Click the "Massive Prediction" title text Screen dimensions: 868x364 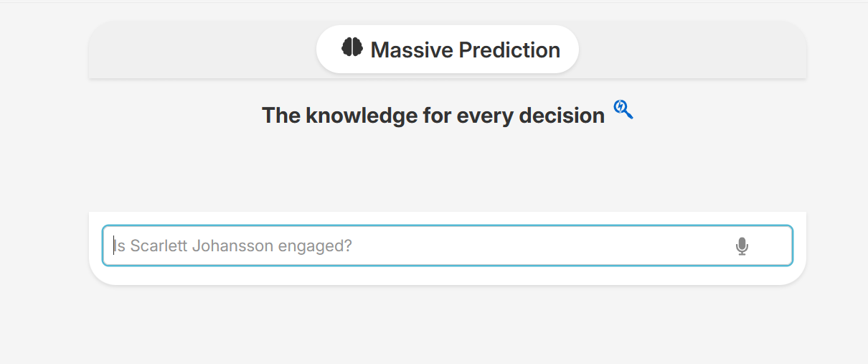465,50
